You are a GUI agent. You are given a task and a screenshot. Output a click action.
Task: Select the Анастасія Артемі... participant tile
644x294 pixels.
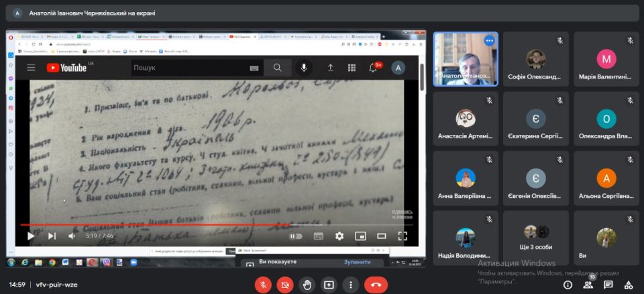(466, 118)
